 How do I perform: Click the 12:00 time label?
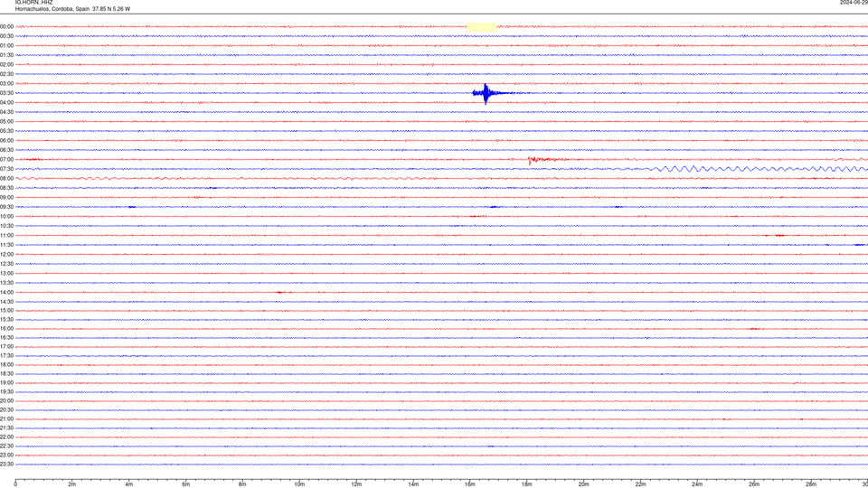[x=6, y=255]
